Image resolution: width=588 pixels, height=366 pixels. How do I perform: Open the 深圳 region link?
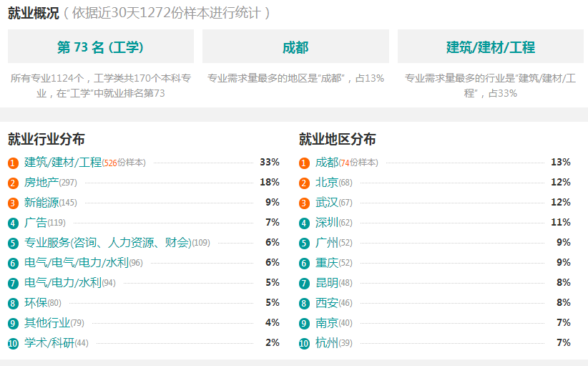coord(327,223)
